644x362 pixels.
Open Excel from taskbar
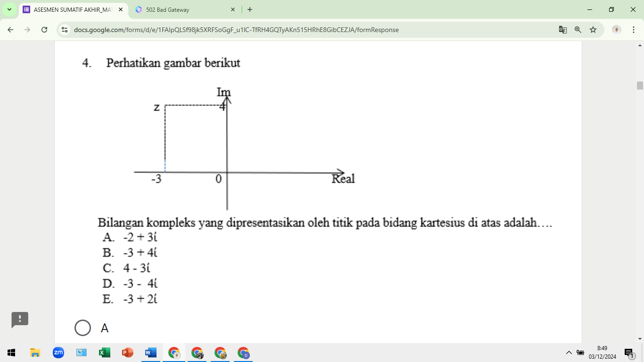[105, 353]
